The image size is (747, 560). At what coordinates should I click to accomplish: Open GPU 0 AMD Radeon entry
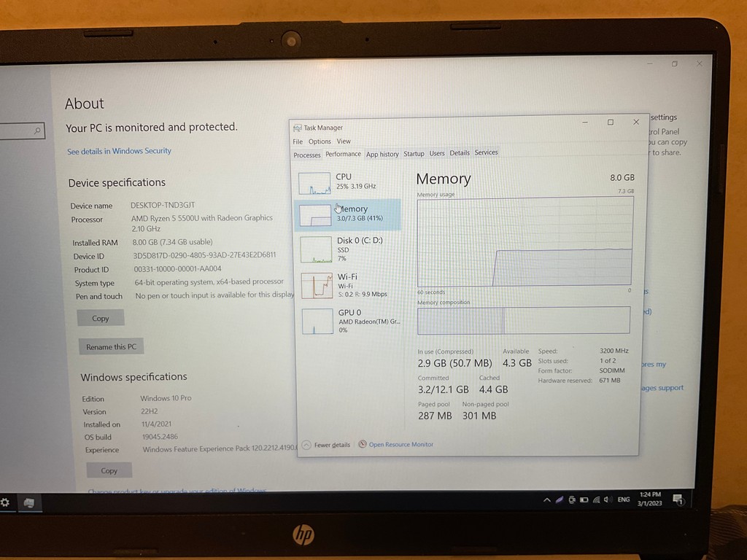tap(350, 321)
